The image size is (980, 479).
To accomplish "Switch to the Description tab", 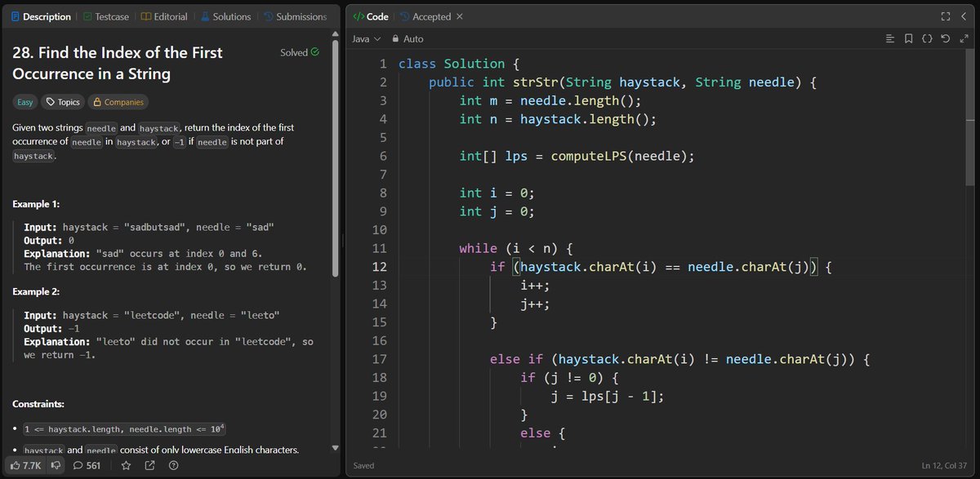I will pyautogui.click(x=40, y=16).
